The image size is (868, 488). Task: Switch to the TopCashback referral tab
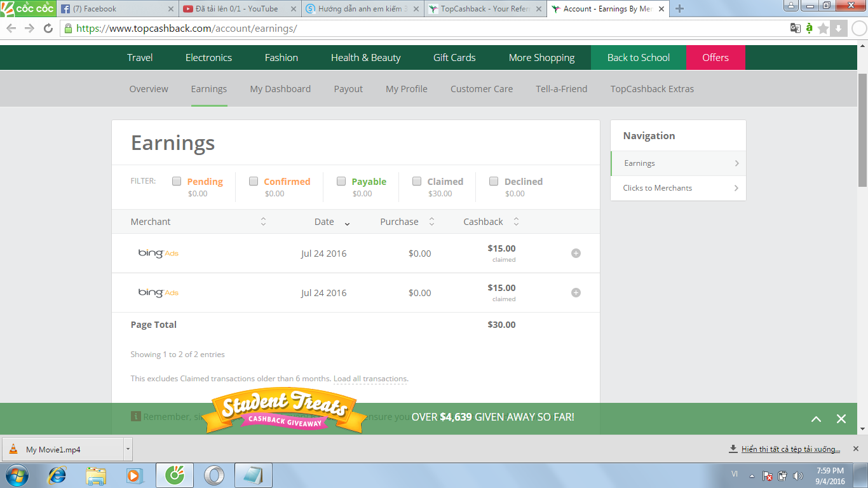coord(484,9)
